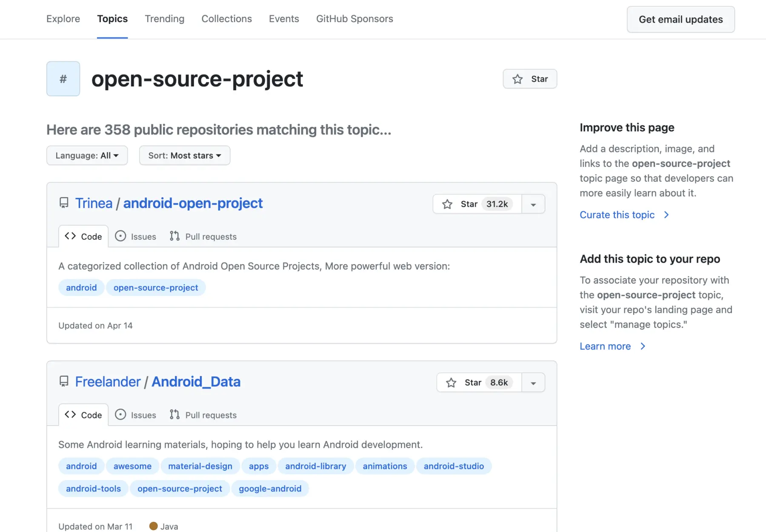Click the pull request icon in android-open-project
The width and height of the screenshot is (766, 532).
point(174,236)
